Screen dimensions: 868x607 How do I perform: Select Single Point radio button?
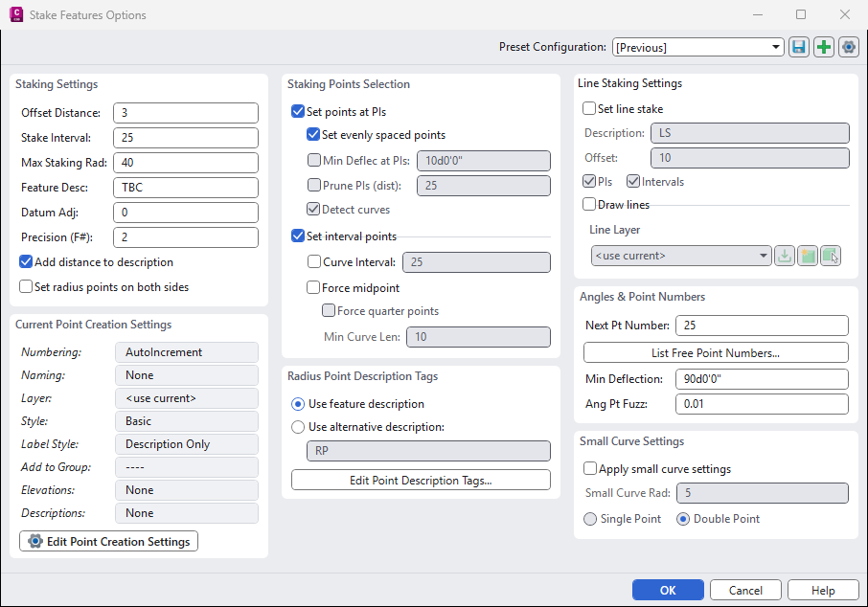pos(590,519)
